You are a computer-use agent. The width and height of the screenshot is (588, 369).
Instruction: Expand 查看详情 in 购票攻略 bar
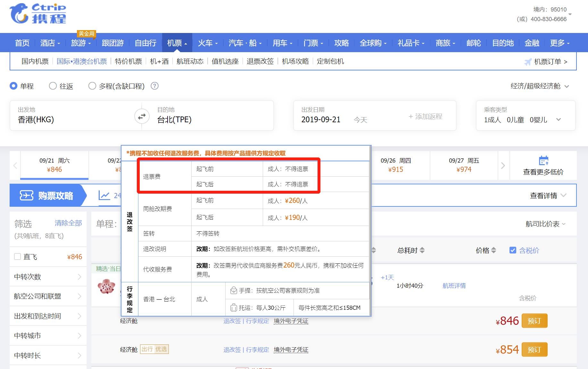click(548, 195)
